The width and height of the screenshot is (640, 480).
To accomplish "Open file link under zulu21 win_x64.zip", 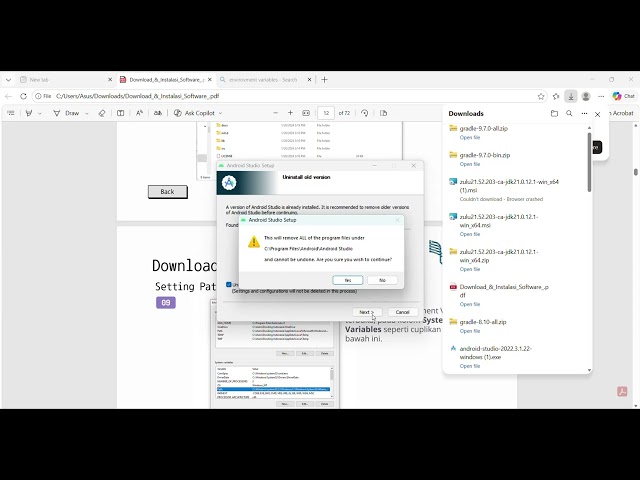I will click(469, 269).
